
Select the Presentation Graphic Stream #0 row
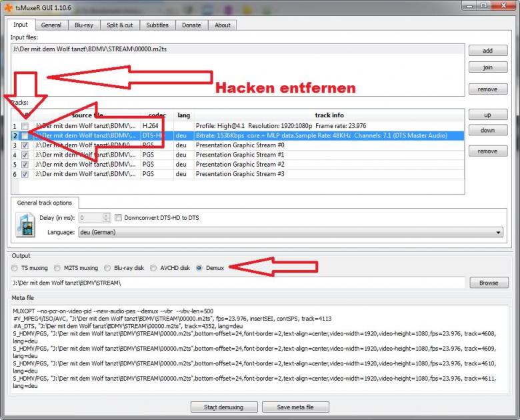[238, 145]
